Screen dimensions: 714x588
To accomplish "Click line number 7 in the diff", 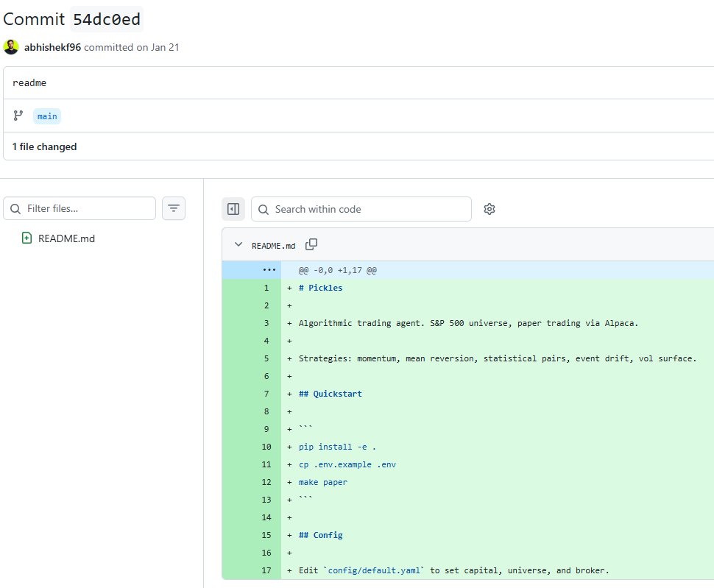I will point(266,394).
